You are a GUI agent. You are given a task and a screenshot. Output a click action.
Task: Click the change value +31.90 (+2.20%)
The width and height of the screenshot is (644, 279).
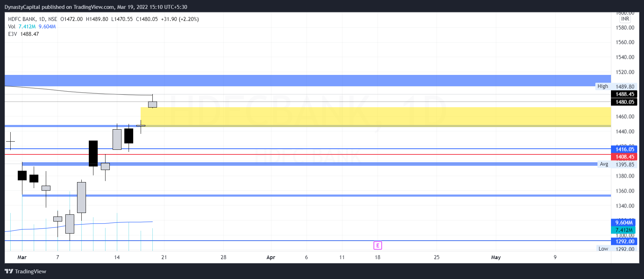click(180, 19)
